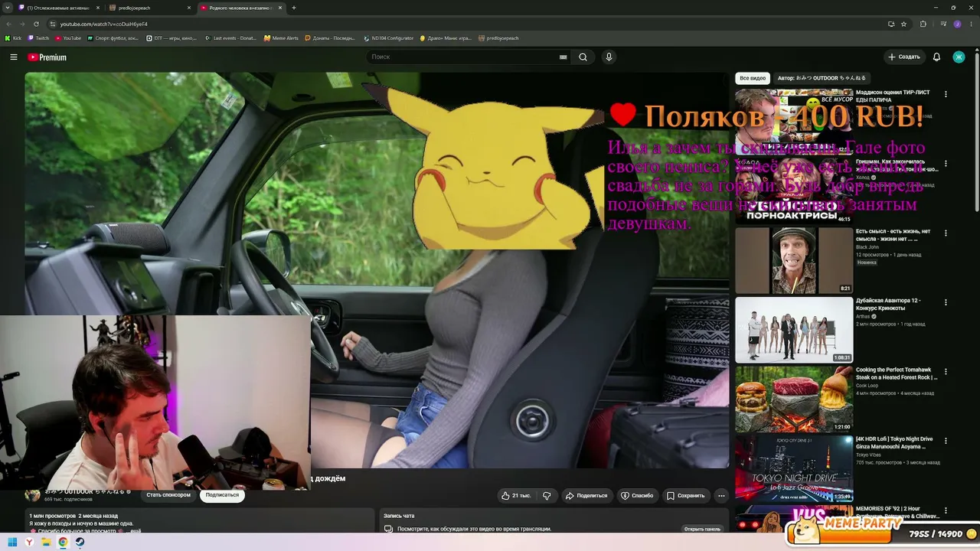Open Tomahawk Steak video thumbnail
980x551 pixels.
coord(794,399)
